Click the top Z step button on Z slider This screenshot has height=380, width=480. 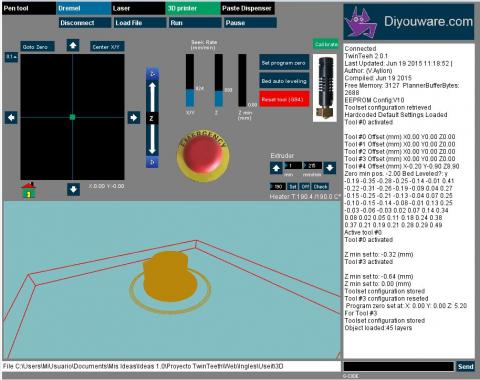pyautogui.click(x=152, y=74)
